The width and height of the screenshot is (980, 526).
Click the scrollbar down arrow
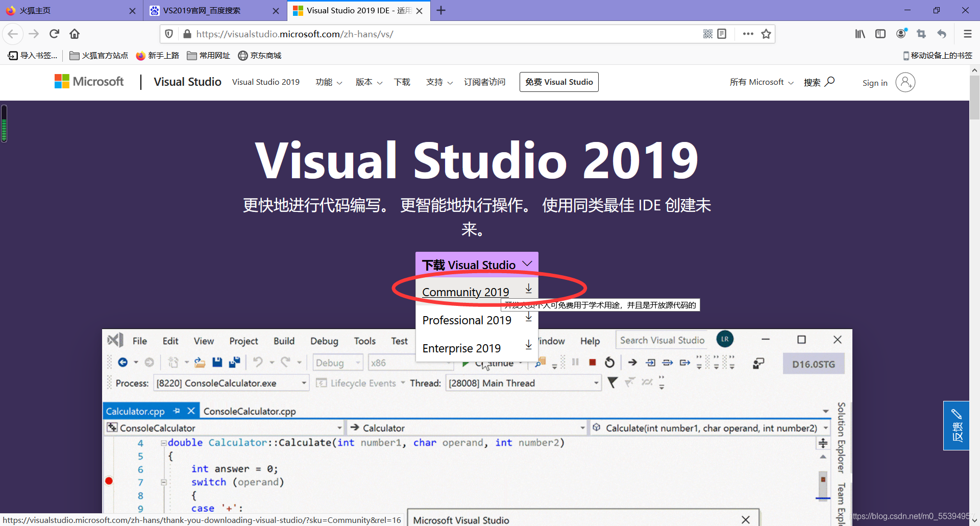(974, 521)
